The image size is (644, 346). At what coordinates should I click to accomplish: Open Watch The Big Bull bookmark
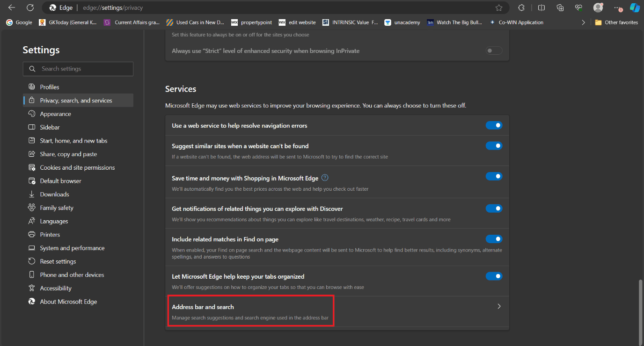point(454,22)
